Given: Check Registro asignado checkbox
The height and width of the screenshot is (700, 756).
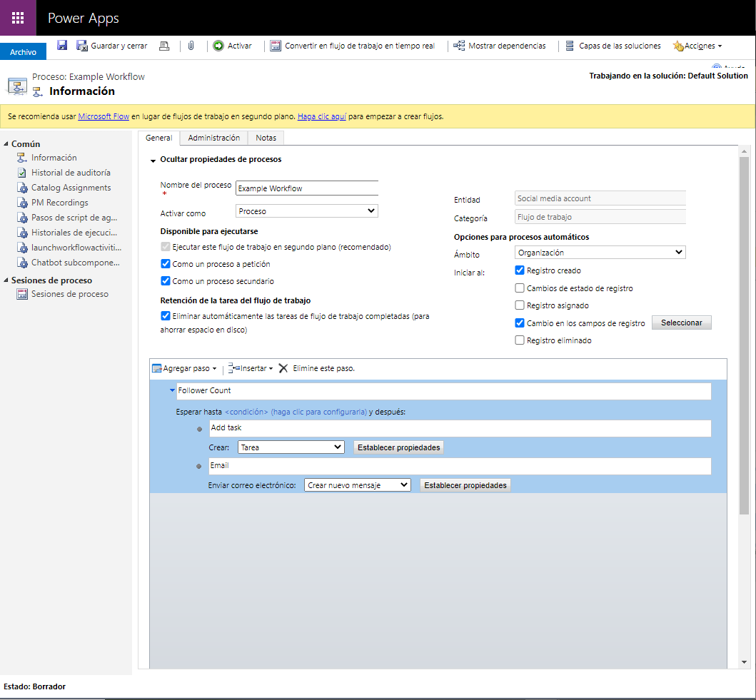Looking at the screenshot, I should (x=519, y=305).
